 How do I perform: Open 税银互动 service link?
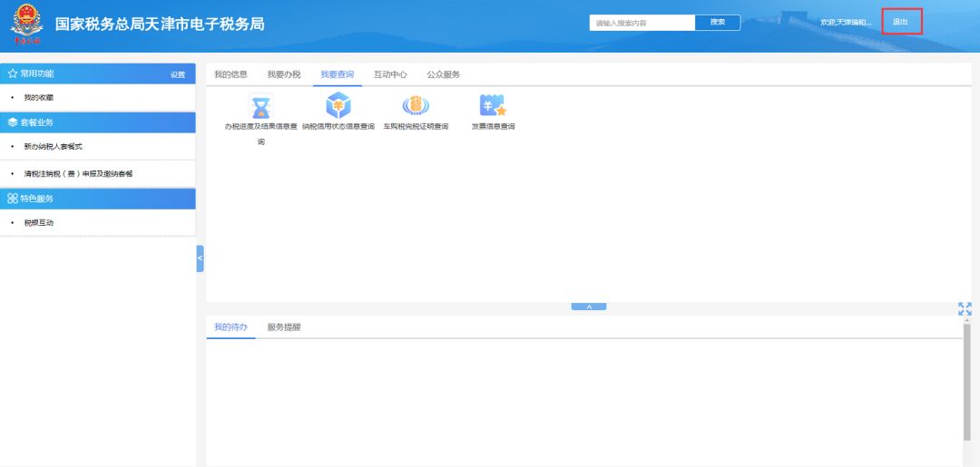[39, 222]
